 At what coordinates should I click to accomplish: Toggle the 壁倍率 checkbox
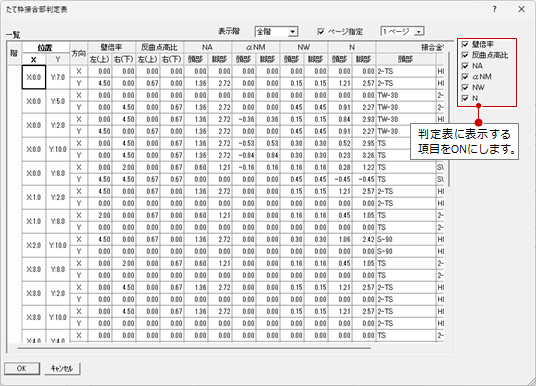(465, 44)
